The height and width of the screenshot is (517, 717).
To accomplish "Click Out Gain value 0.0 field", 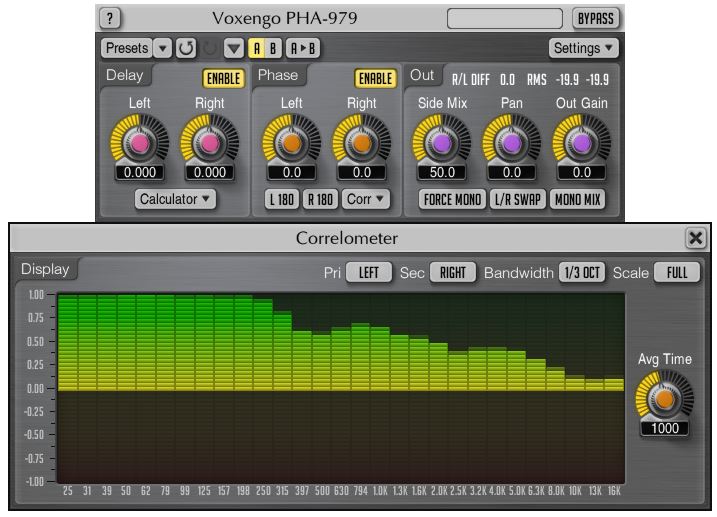I will coord(582,172).
